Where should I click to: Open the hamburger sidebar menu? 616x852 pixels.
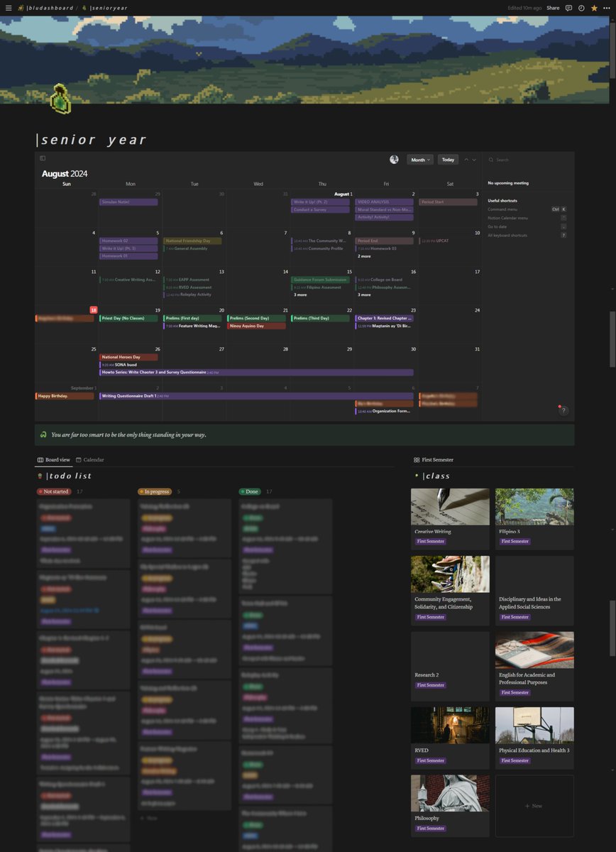8,8
